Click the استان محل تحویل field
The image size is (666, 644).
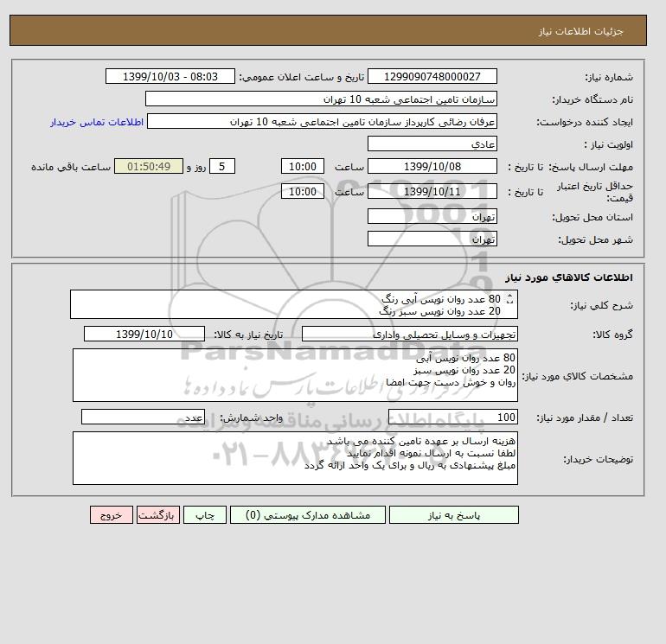coord(432,216)
